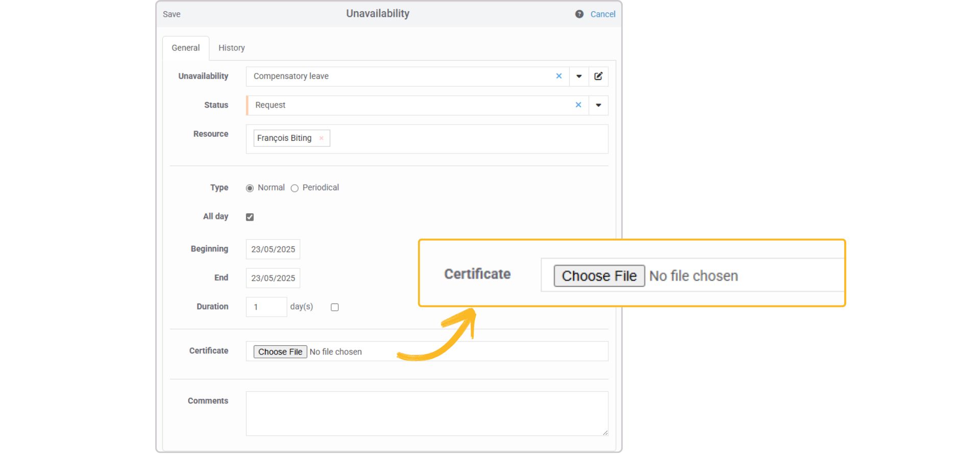Click Save in the dialog header
This screenshot has height=456, width=980.
point(171,14)
